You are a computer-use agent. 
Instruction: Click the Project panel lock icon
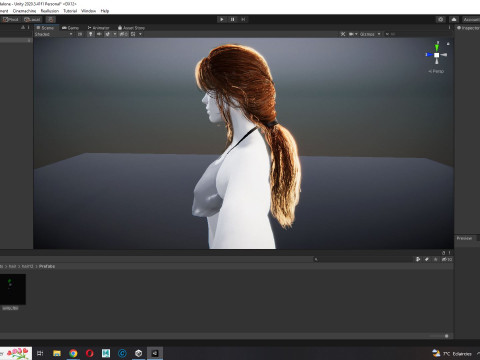[444, 253]
